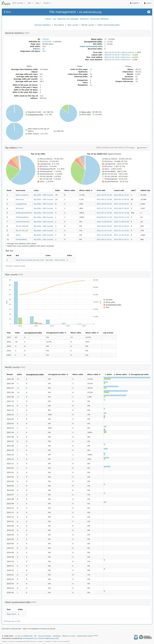Hide the Year counts section
154x644 pixels.
pyautogui.click(x=21, y=274)
